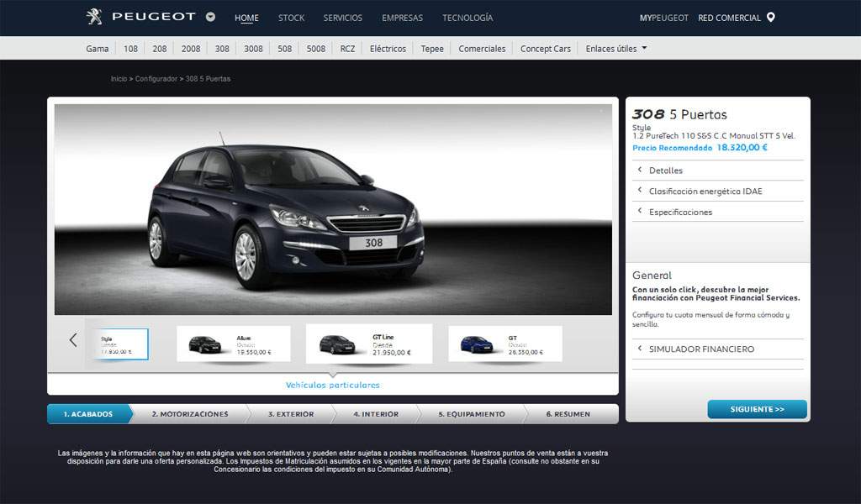The image size is (861, 504).
Task: Expand the Detalles section
Action: [718, 171]
